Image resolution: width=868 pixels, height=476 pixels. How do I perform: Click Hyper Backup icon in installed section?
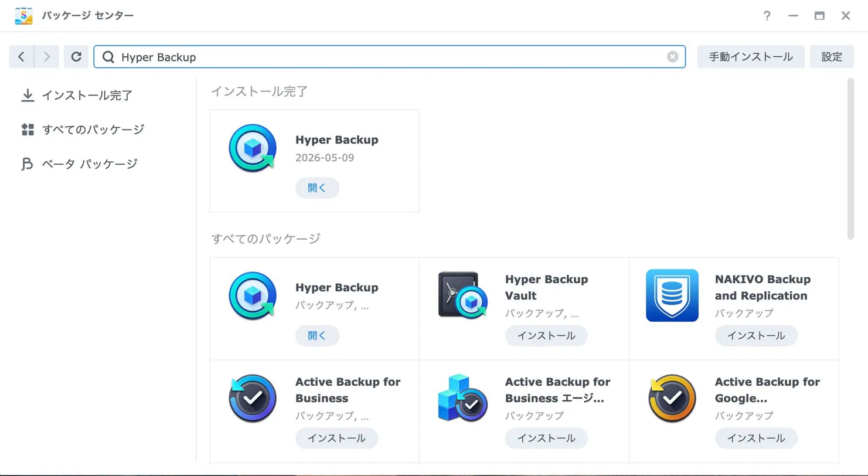[252, 148]
